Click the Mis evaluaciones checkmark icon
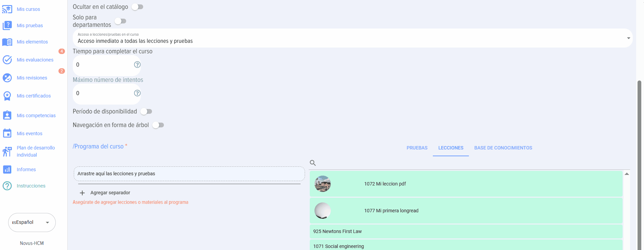This screenshot has height=250, width=644. 7,60
